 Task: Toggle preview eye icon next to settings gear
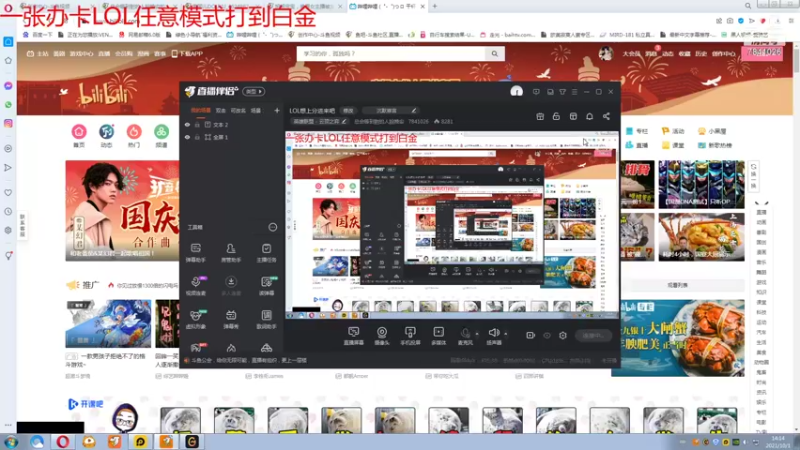pyautogui.click(x=547, y=335)
